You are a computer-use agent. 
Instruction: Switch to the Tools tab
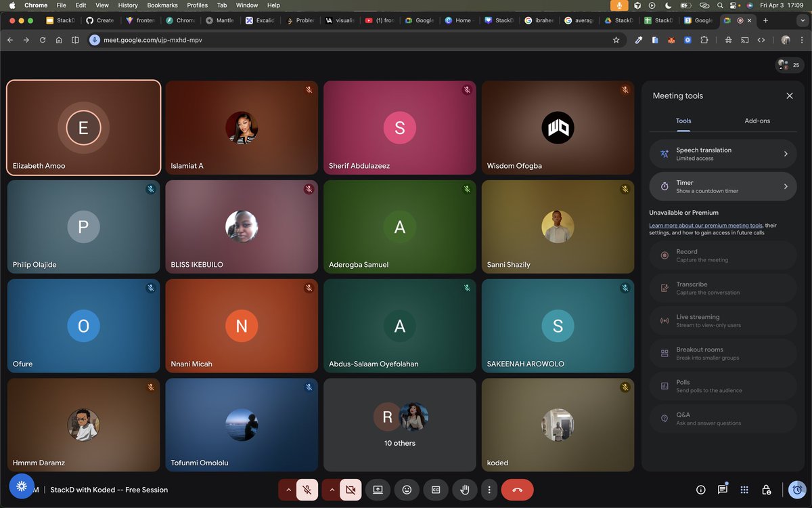[x=683, y=121]
